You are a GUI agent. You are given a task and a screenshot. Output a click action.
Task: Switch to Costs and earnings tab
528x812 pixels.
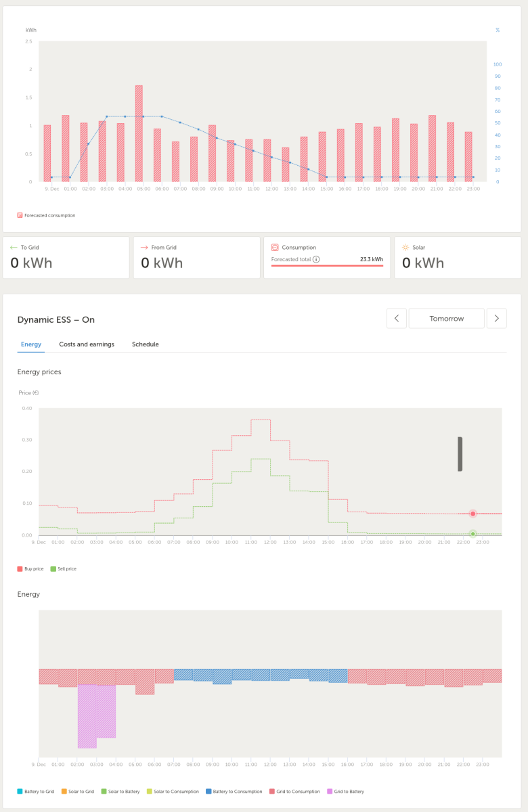[x=87, y=344]
